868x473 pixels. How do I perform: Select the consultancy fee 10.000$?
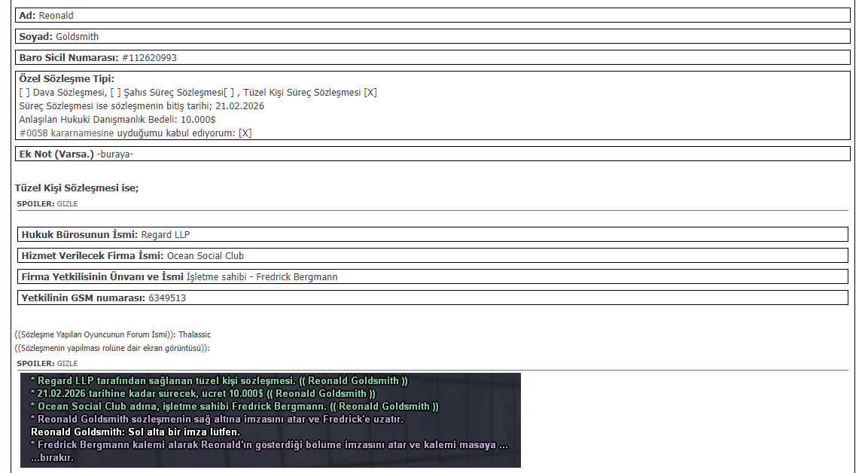tap(198, 120)
